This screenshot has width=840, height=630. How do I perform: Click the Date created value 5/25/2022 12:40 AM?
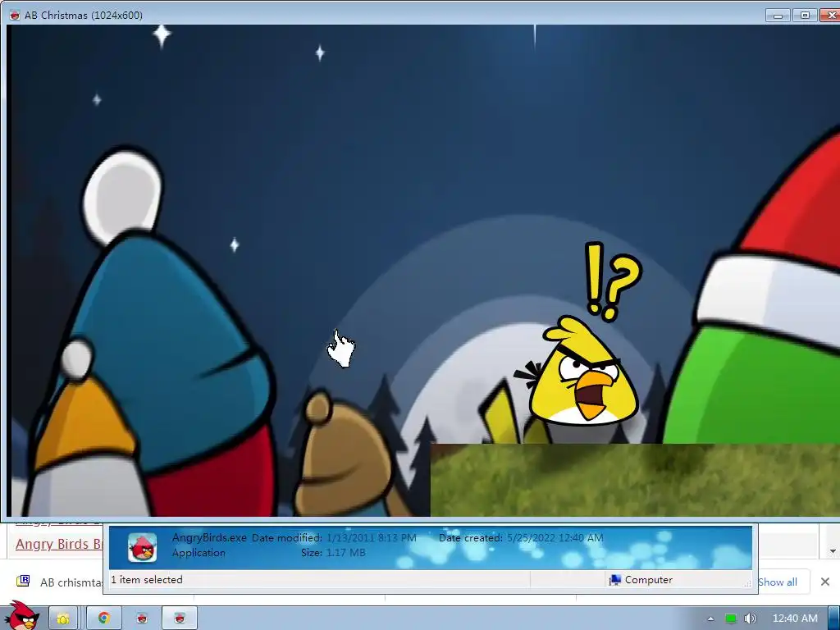coord(555,538)
